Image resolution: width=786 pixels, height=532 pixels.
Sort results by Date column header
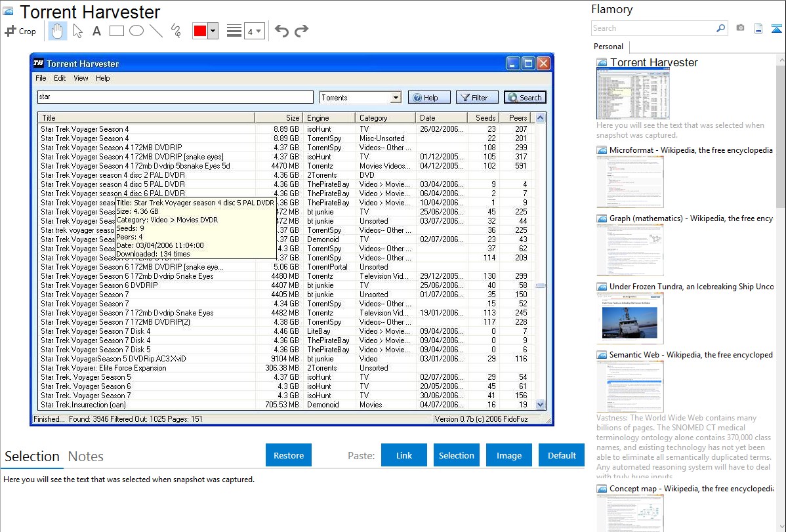click(441, 118)
